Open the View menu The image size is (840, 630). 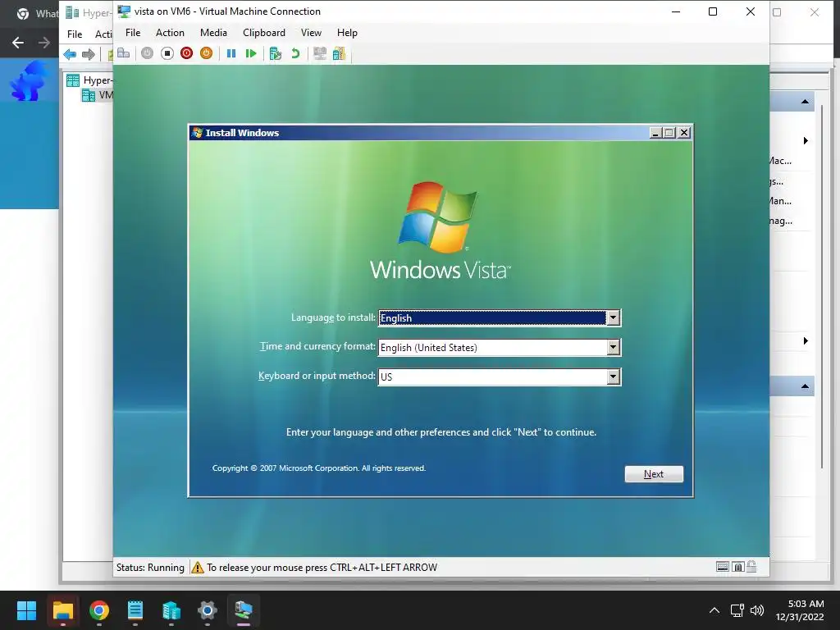(311, 33)
